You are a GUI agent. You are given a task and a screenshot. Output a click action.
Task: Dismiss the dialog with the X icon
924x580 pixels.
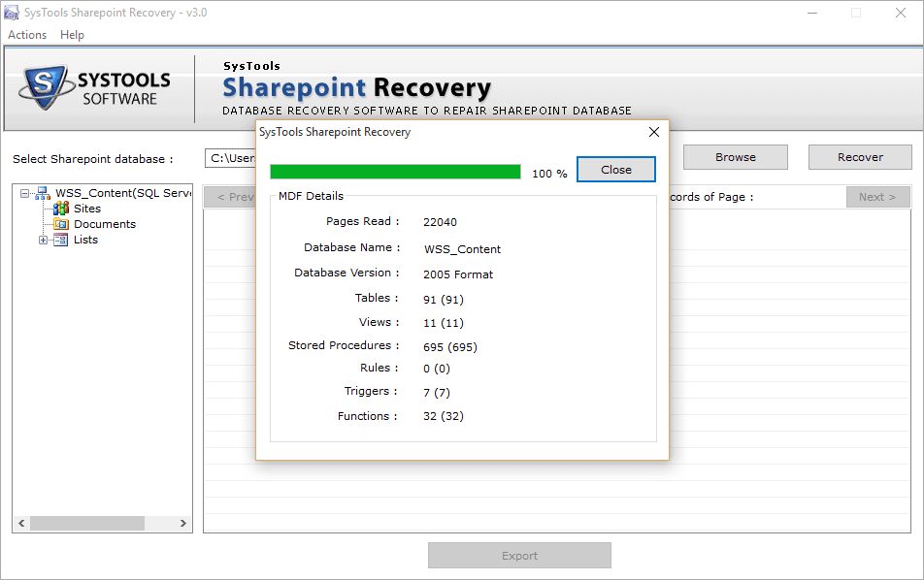[x=653, y=132]
